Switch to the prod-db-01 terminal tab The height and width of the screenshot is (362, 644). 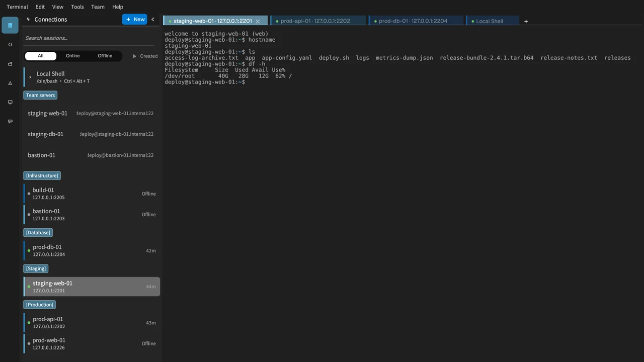click(416, 21)
